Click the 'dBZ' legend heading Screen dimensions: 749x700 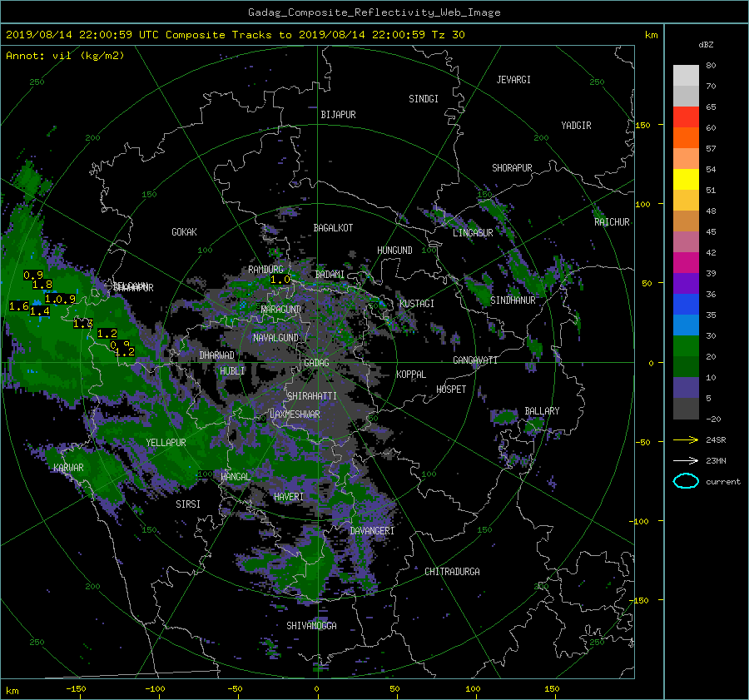(x=706, y=45)
